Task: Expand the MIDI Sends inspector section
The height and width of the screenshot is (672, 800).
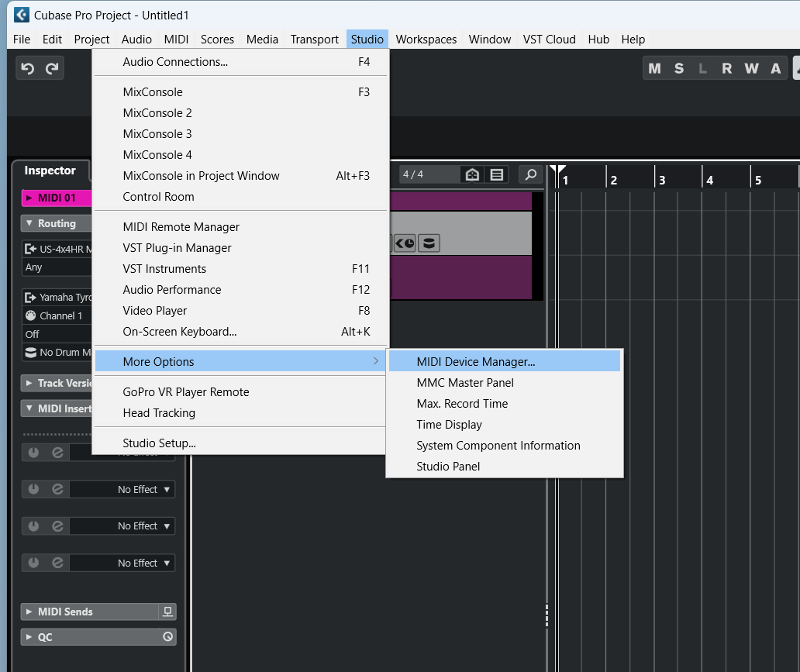Action: pyautogui.click(x=65, y=612)
